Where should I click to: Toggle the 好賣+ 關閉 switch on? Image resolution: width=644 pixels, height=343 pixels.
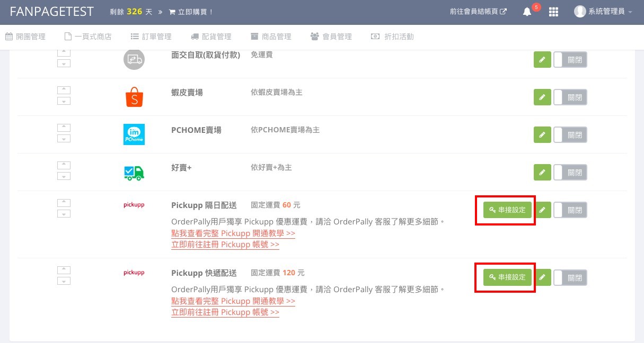(x=570, y=173)
